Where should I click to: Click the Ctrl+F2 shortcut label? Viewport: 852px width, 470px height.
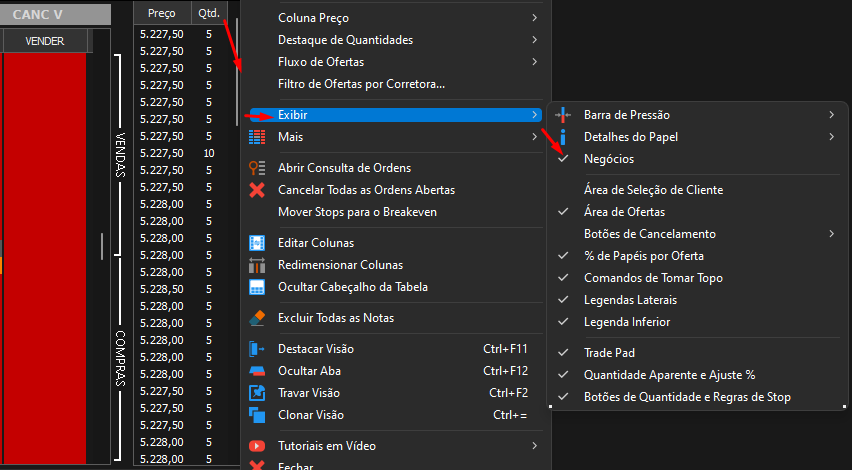[509, 393]
